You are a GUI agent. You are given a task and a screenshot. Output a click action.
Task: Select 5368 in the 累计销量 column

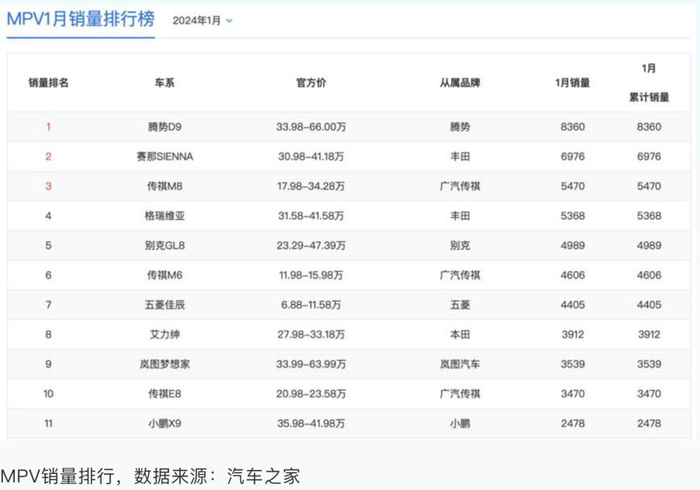coord(649,216)
